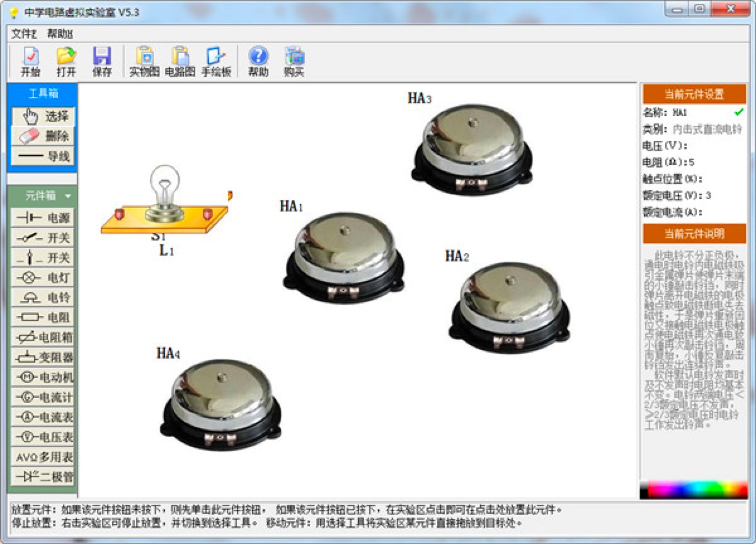Pick the 电灯 lamp component
This screenshot has height=544, width=756.
[x=43, y=278]
